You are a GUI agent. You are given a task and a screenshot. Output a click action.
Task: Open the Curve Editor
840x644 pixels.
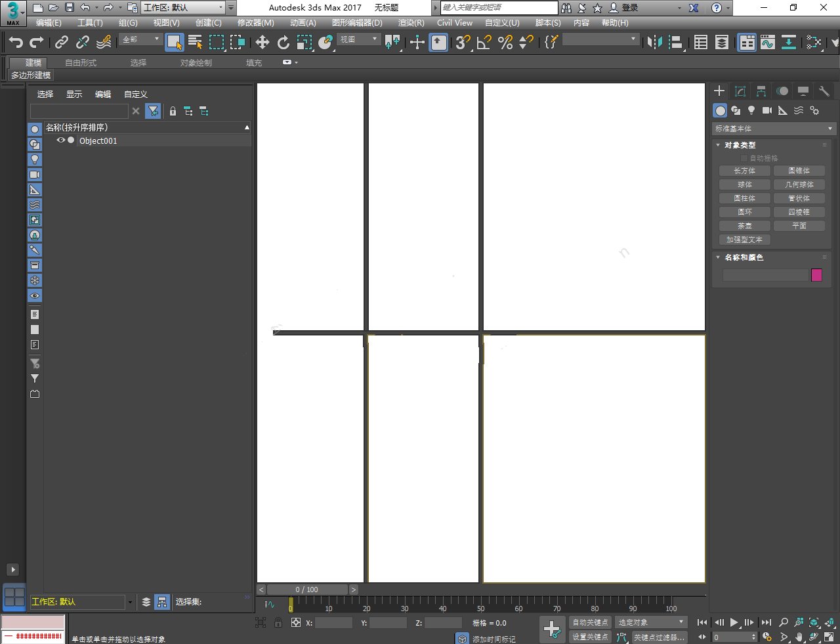[768, 43]
